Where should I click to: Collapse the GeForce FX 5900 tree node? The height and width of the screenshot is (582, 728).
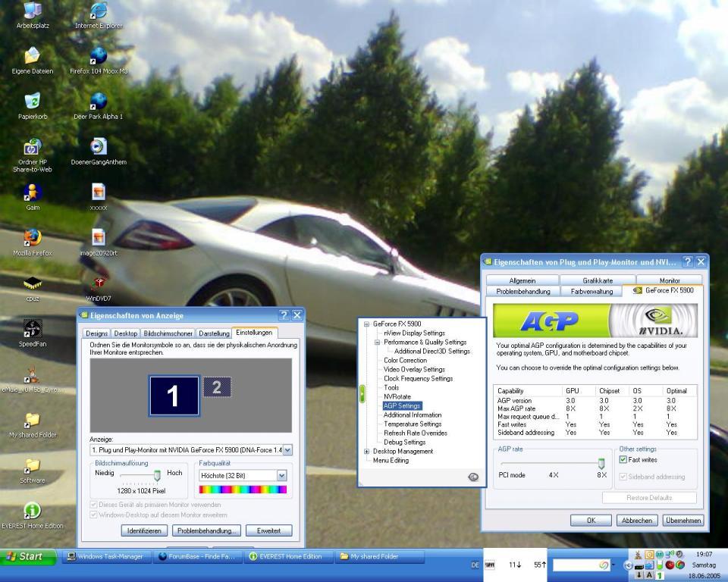[x=366, y=324]
